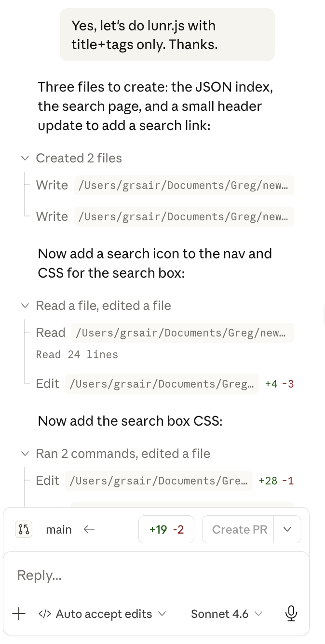Open the +19 -2 diff summary
Screen dimensions: 325x644
pos(166,529)
